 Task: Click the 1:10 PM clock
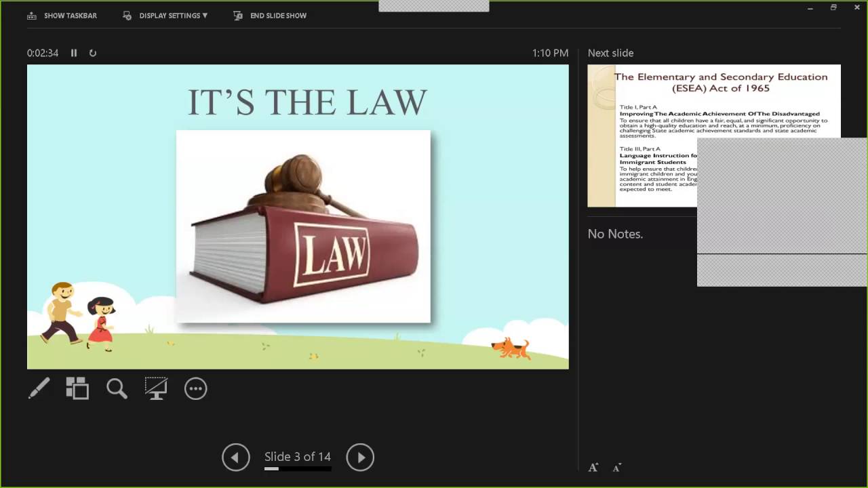[550, 53]
